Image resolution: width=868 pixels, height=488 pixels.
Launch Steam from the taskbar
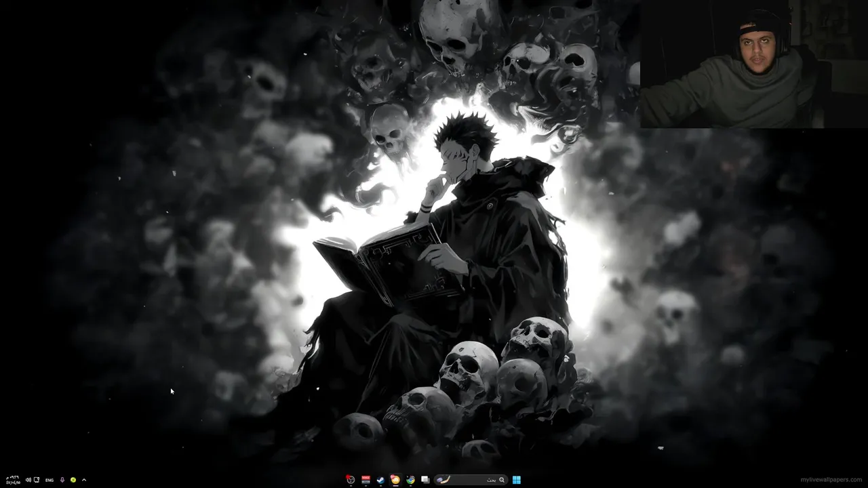(380, 480)
